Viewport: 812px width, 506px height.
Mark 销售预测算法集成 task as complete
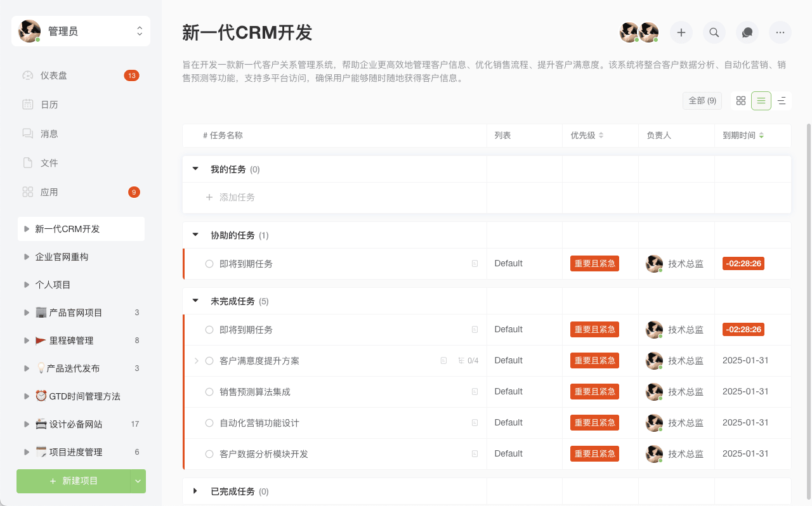[x=209, y=392]
